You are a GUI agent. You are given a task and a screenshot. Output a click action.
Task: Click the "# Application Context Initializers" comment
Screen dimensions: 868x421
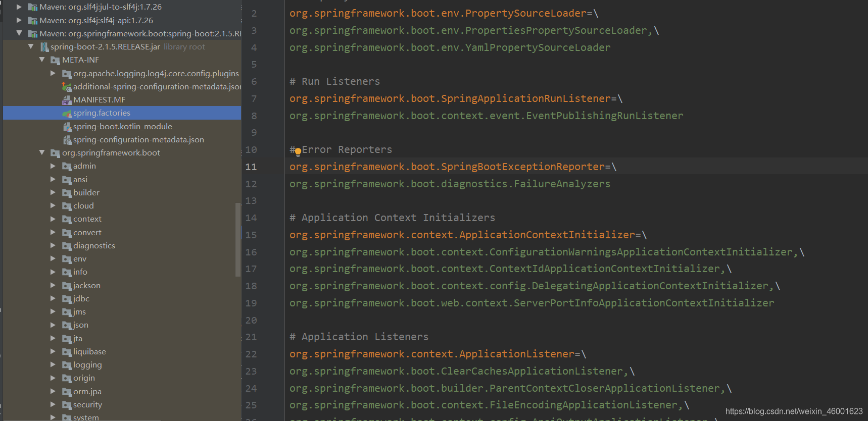tap(392, 218)
